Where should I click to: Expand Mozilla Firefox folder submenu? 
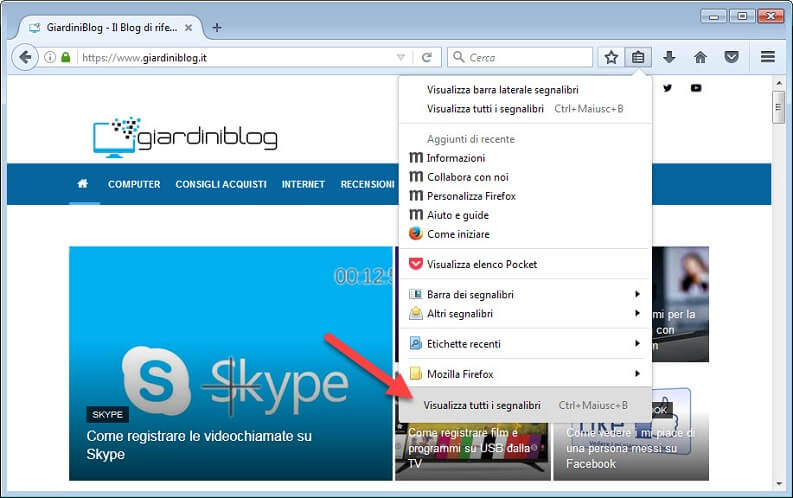point(525,374)
